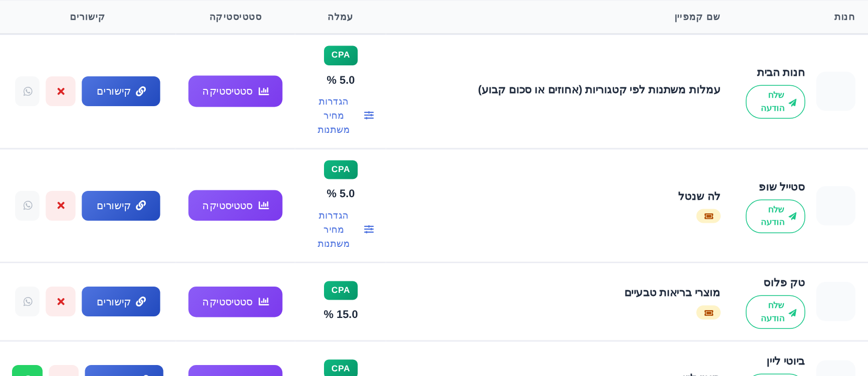Click sliders icon in חנות הבית commission cell
The height and width of the screenshot is (376, 868).
(369, 116)
